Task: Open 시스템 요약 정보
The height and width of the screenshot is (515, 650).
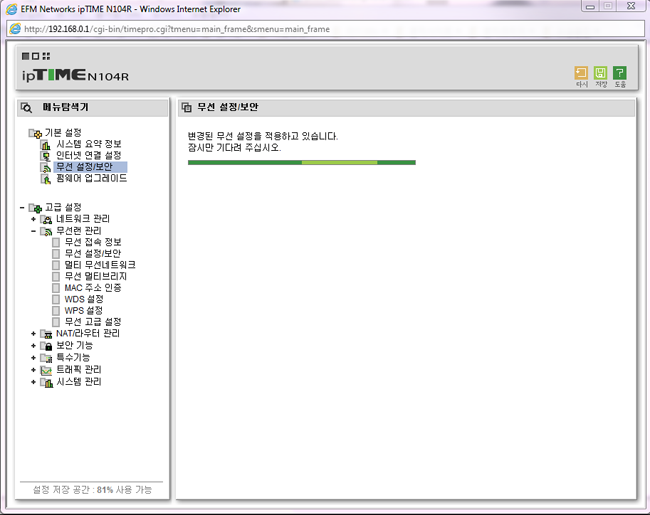Action: (89, 144)
